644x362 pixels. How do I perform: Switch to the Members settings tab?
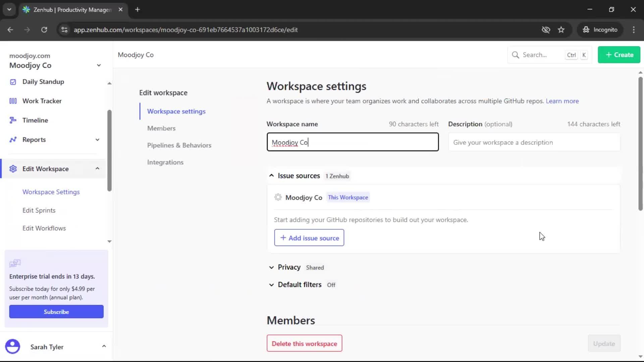coord(161,128)
